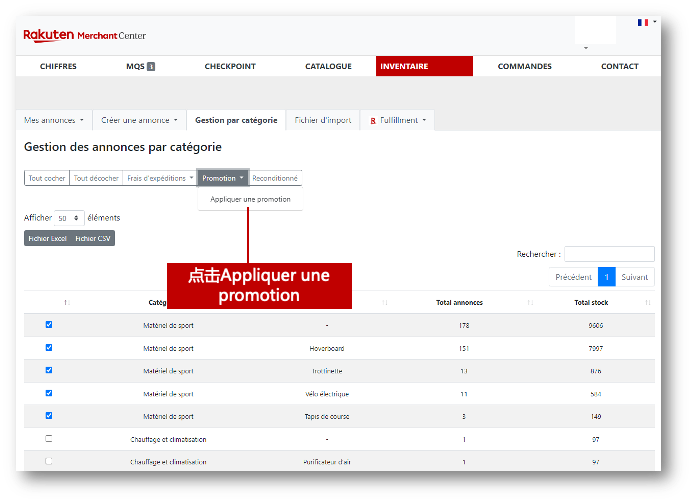Click the Rakuten Merchant Center logo
The width and height of the screenshot is (692, 502).
(84, 35)
